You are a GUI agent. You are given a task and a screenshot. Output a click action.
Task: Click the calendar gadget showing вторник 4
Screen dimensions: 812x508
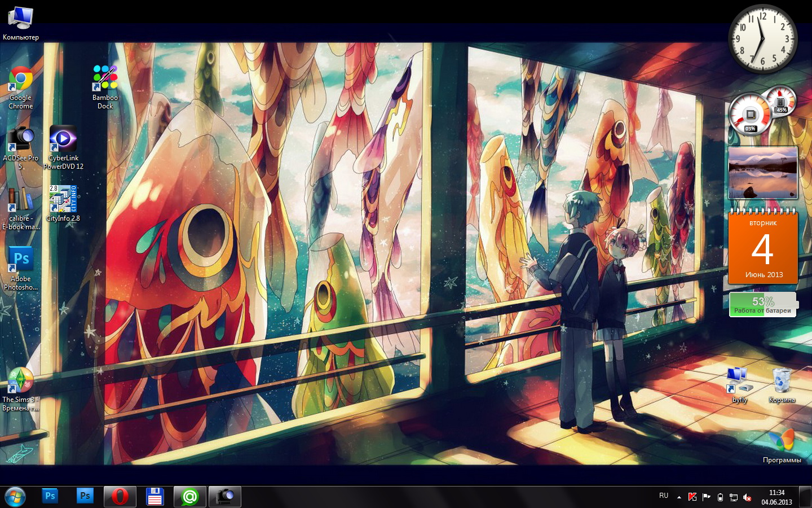pos(763,246)
